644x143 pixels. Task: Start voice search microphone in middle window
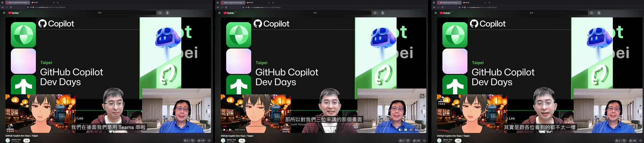point(383,13)
